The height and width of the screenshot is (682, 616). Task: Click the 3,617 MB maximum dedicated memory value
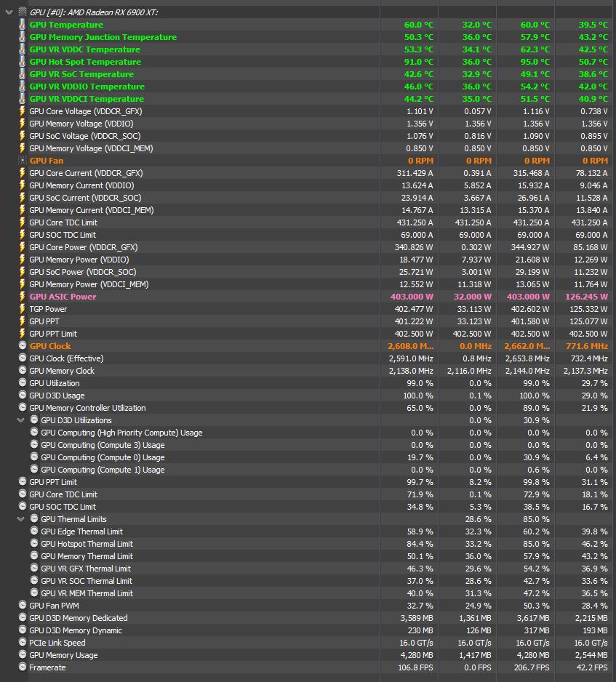click(533, 618)
